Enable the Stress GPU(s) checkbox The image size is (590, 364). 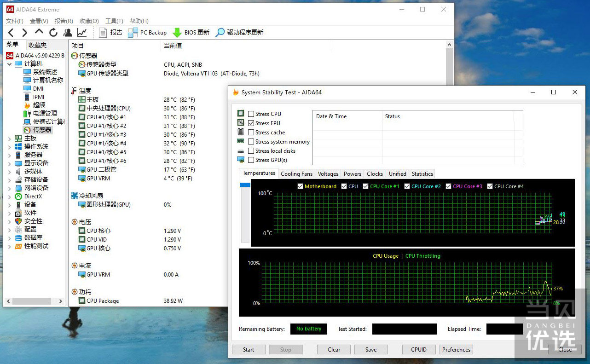coord(251,160)
